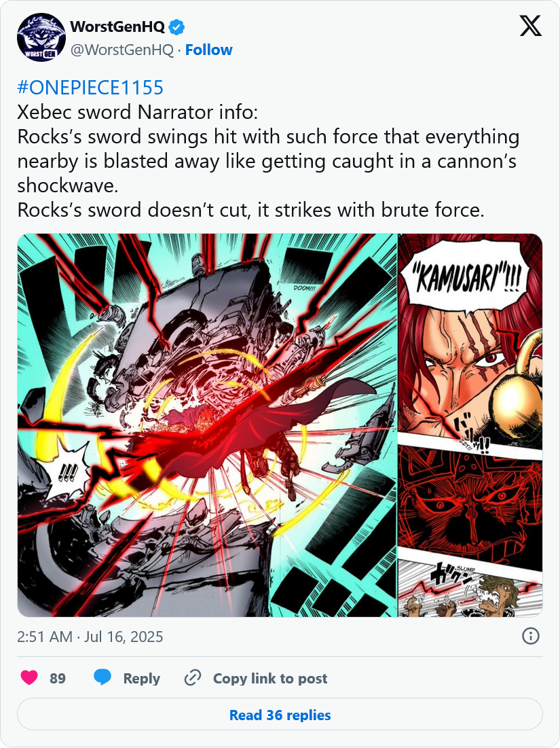The width and height of the screenshot is (560, 748).
Task: Click the WorstGenHQ profile avatar
Action: (x=41, y=37)
